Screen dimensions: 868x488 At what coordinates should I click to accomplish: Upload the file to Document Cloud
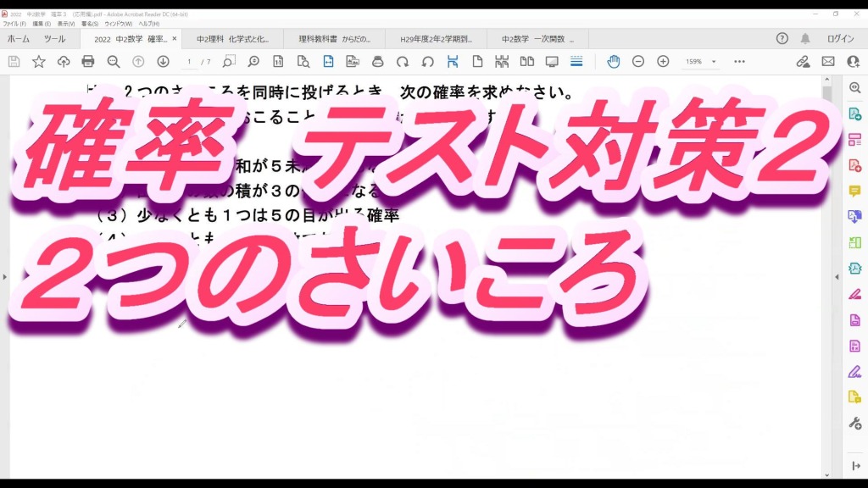point(64,62)
